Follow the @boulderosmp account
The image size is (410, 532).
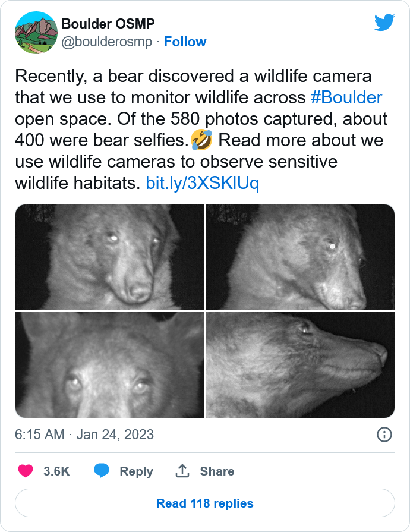(185, 42)
